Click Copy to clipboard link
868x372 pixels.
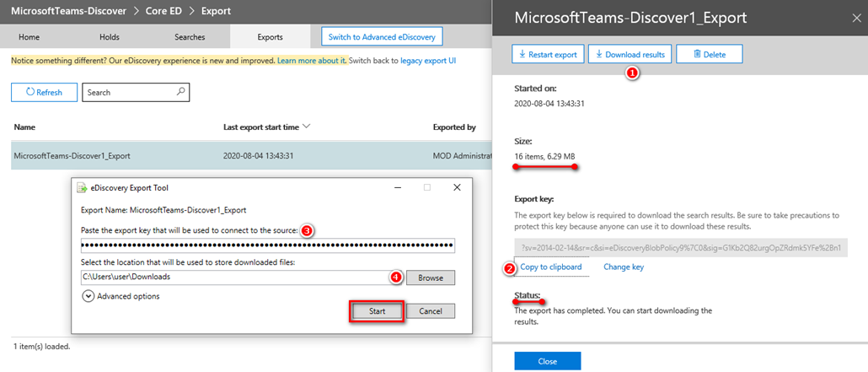pos(551,267)
